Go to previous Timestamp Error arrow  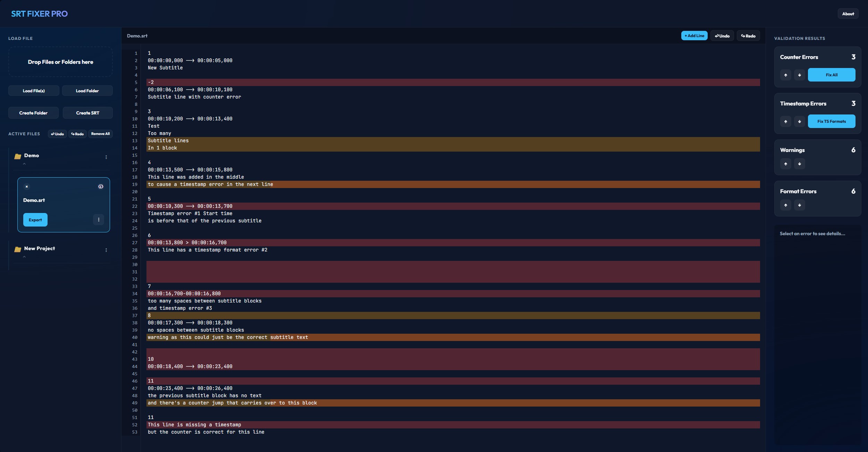[x=786, y=121]
